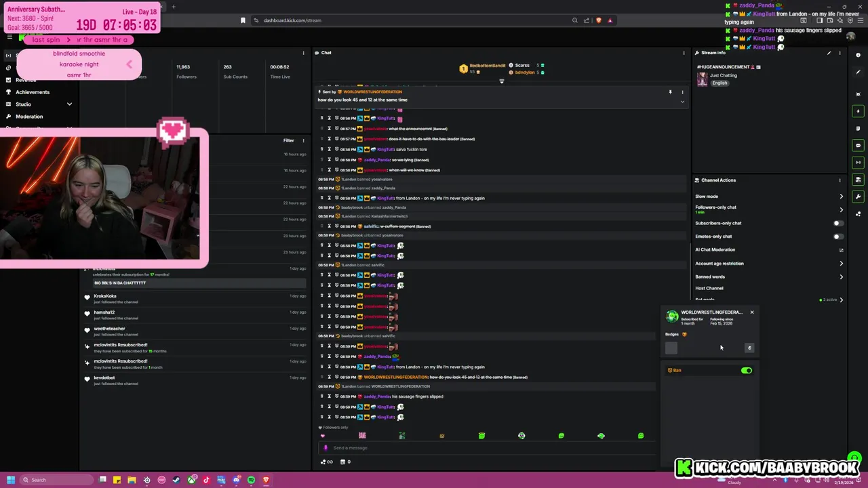Open Achievements in left sidebar
Image resolution: width=868 pixels, height=488 pixels.
pyautogui.click(x=33, y=92)
